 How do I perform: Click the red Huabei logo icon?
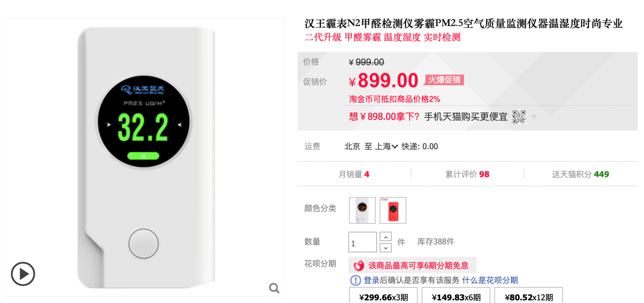coord(359,265)
